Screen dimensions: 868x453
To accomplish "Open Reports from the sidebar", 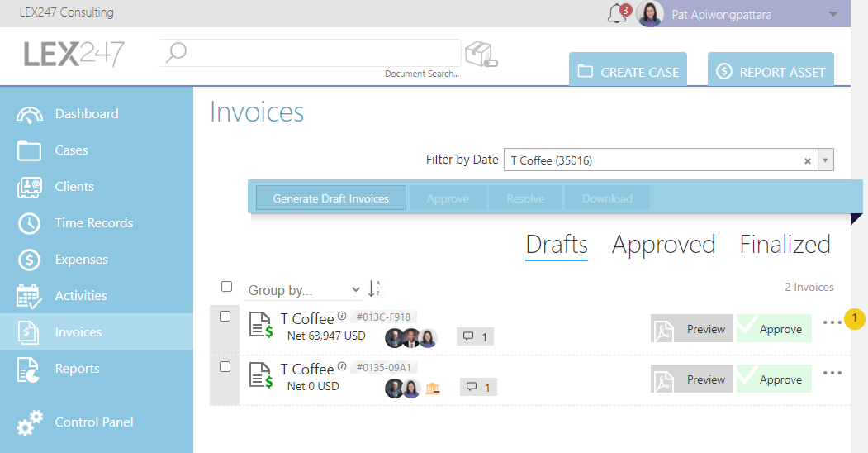I will (77, 369).
